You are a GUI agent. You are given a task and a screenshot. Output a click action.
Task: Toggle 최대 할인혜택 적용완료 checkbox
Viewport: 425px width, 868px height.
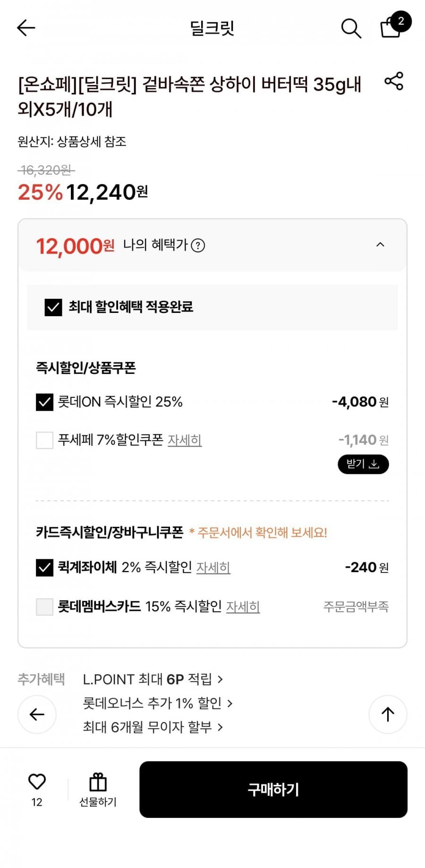coord(53,307)
